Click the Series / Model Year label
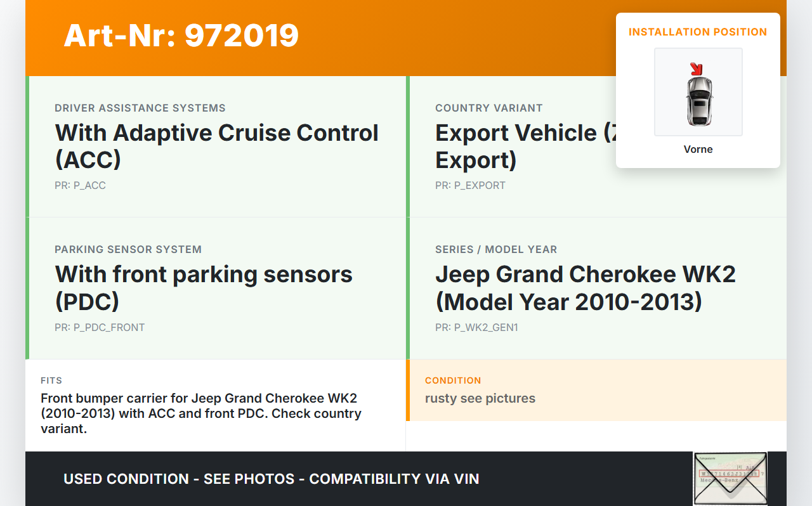 pyautogui.click(x=496, y=249)
